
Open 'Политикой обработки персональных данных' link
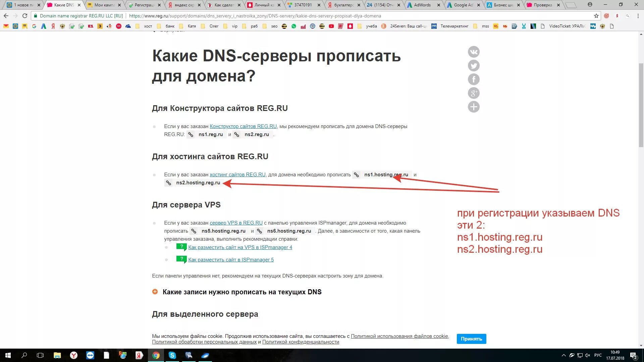coord(204,342)
